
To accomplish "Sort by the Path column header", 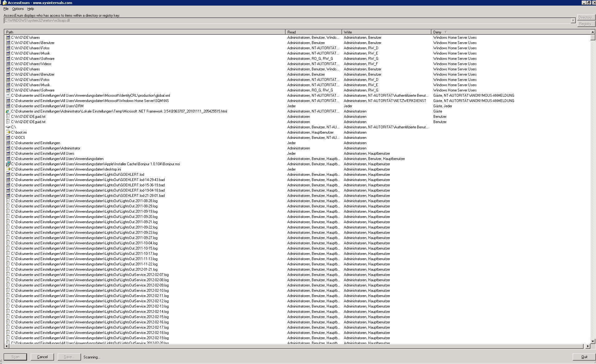I will click(145, 32).
